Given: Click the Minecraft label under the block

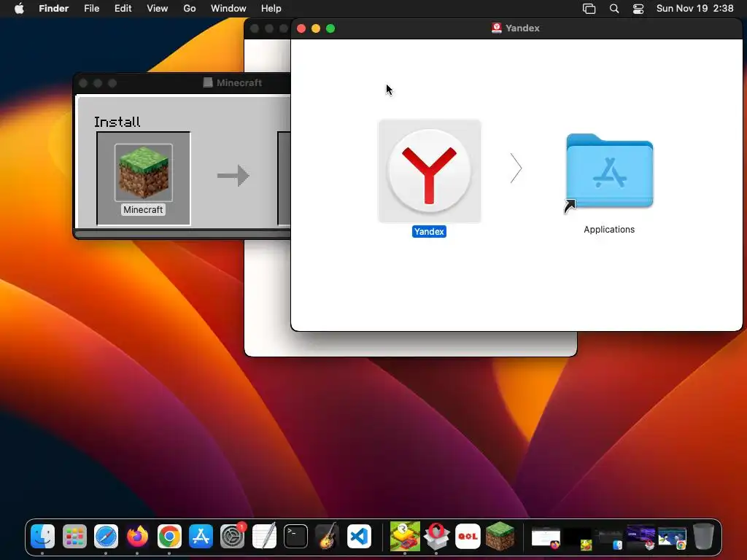Looking at the screenshot, I should pos(144,209).
